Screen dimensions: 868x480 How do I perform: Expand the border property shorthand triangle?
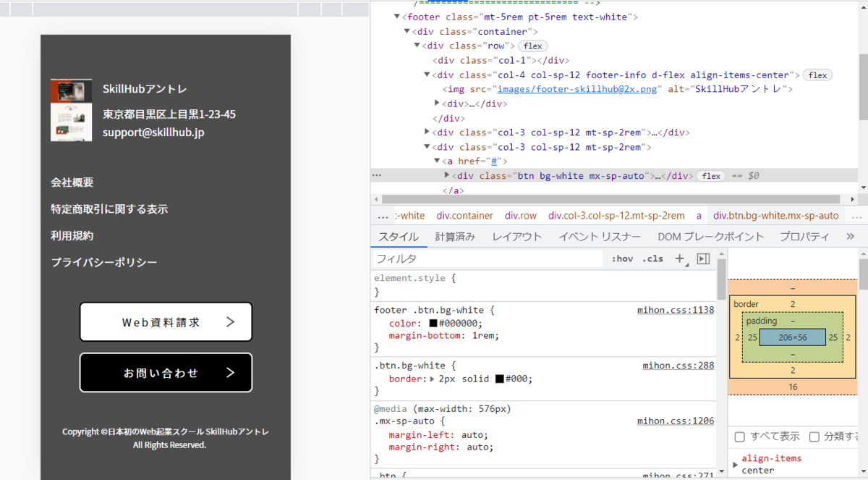tap(433, 379)
